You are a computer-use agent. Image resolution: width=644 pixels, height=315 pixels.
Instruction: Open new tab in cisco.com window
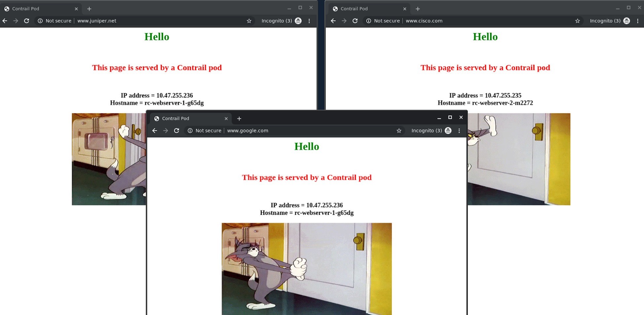(x=418, y=9)
